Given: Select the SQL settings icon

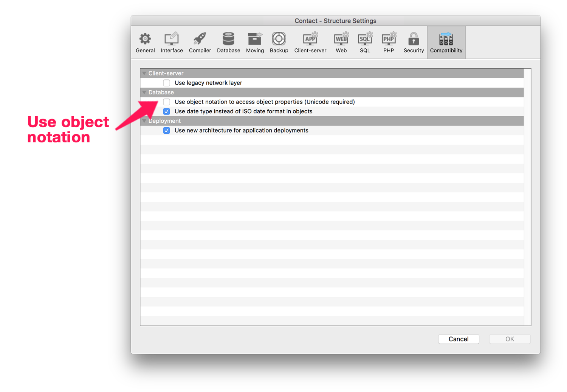Looking at the screenshot, I should click(365, 39).
